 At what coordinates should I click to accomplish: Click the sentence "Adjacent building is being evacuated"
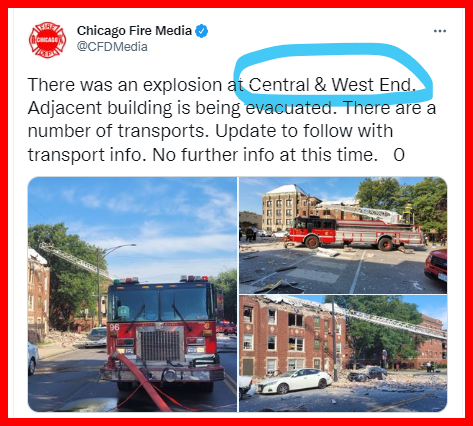coord(180,108)
